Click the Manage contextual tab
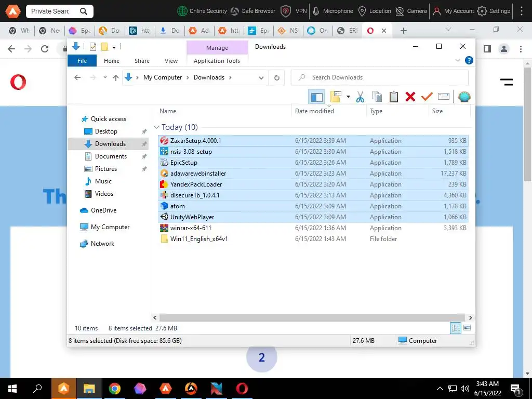This screenshot has height=399, width=532. coord(217,48)
